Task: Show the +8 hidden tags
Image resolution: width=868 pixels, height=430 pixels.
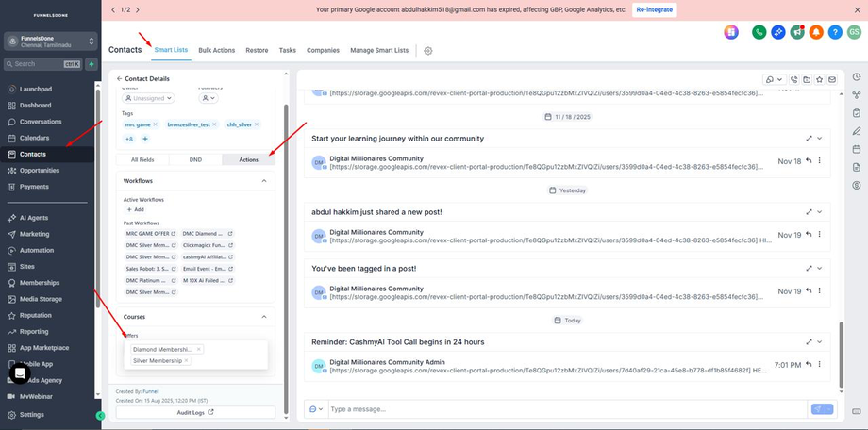Action: [129, 139]
